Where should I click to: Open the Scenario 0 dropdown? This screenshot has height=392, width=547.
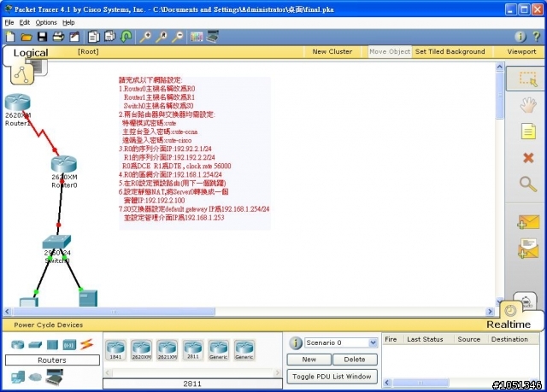coord(341,342)
